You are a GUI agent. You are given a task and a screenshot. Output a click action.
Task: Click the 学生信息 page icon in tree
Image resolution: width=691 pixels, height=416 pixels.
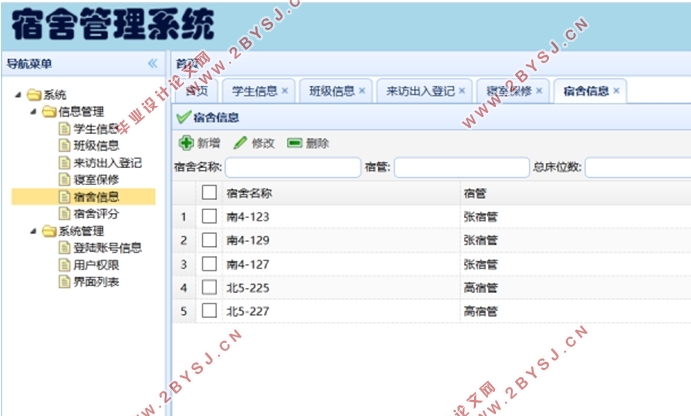point(64,129)
